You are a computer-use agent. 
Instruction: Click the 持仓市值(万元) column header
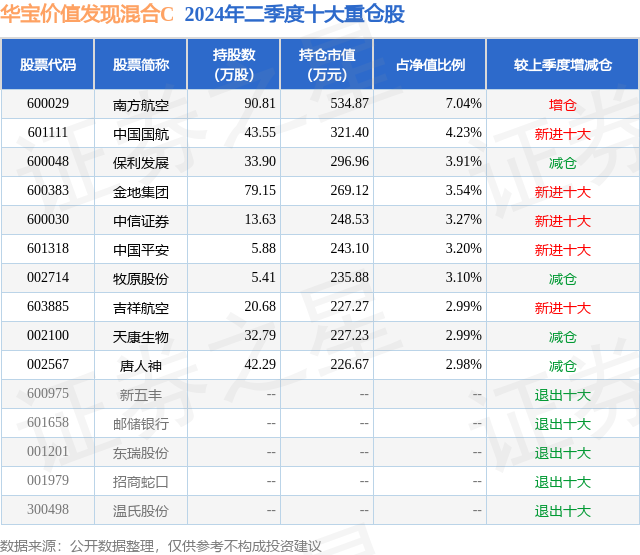(327, 64)
